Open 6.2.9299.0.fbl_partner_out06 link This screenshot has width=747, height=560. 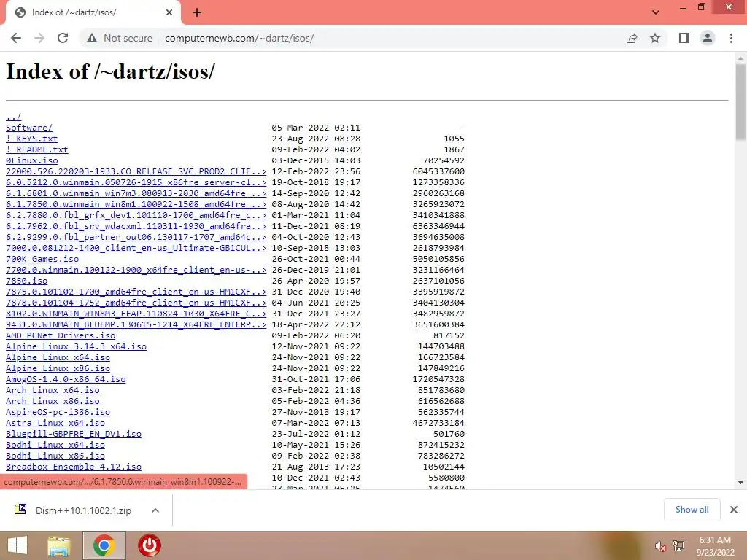click(136, 237)
